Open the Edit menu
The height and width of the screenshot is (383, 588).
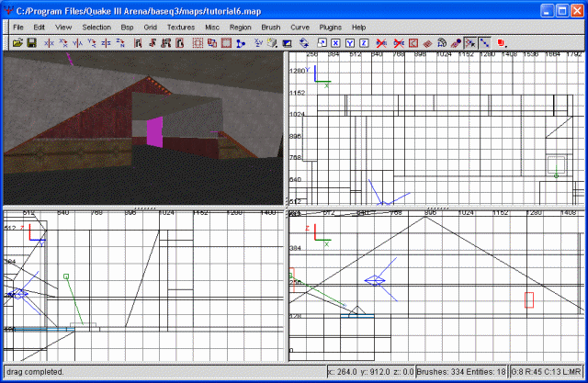tap(39, 28)
